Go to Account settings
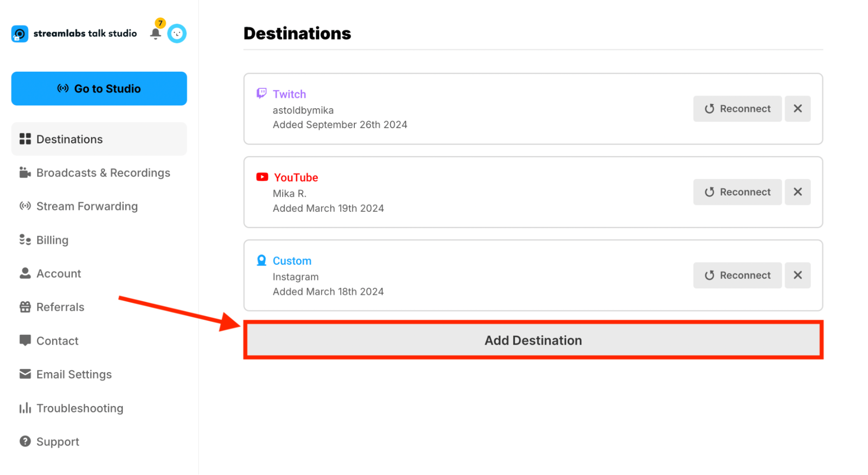 (59, 274)
